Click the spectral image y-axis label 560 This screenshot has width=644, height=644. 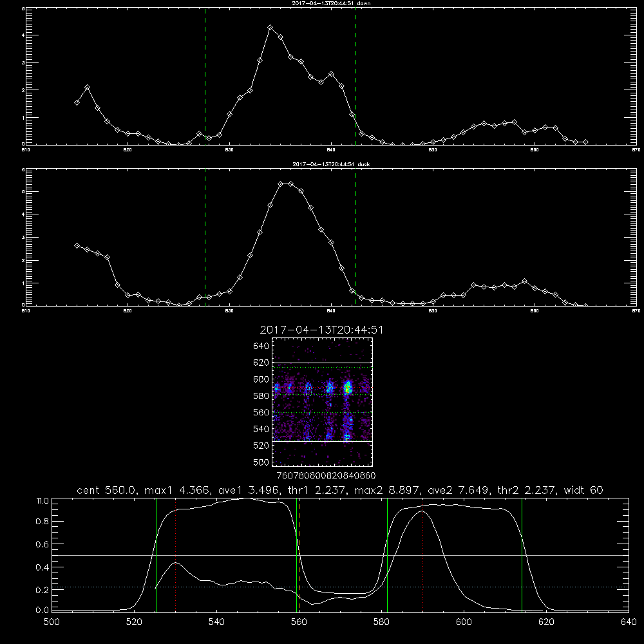(261, 412)
